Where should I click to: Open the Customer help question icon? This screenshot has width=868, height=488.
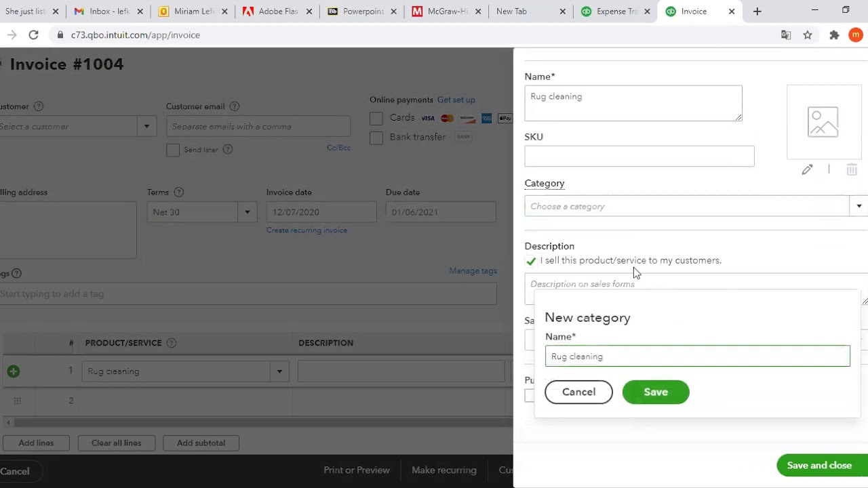pos(39,106)
